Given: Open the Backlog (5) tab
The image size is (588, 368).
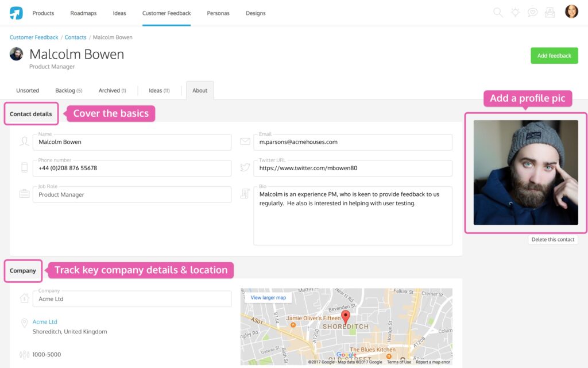Looking at the screenshot, I should point(68,90).
